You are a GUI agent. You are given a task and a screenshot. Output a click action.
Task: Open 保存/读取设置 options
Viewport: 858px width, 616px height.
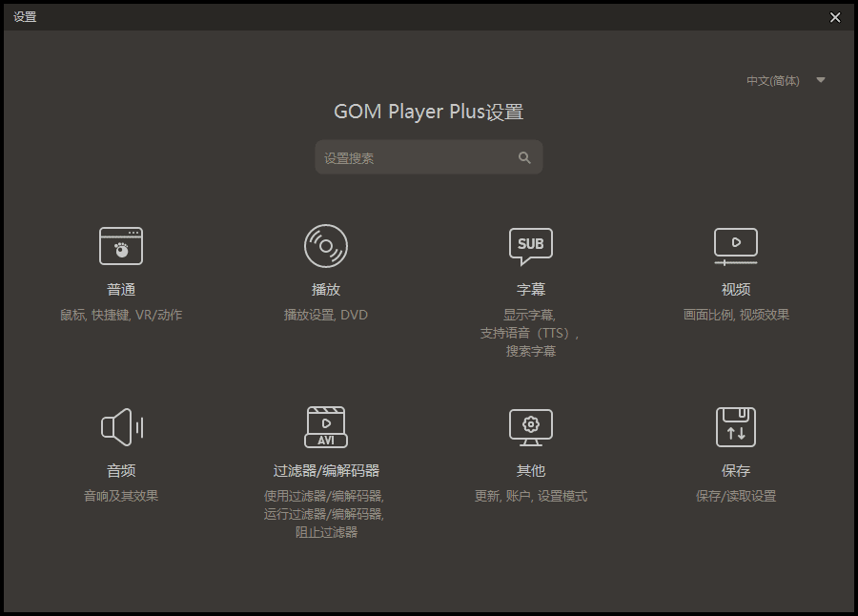(735, 495)
